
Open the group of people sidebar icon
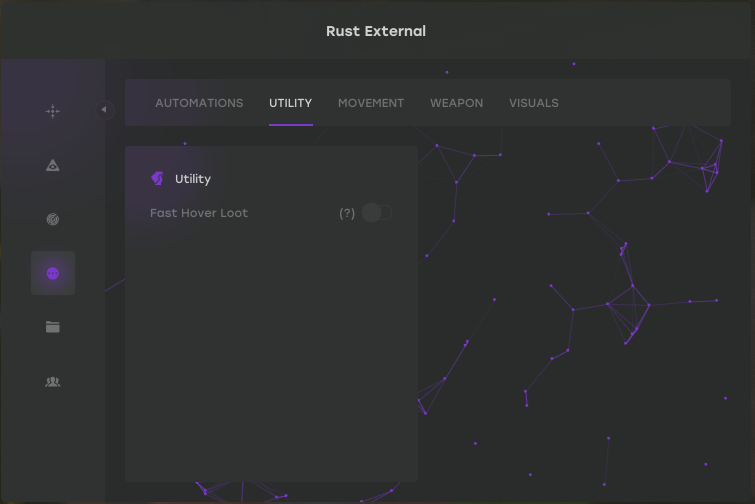[53, 381]
